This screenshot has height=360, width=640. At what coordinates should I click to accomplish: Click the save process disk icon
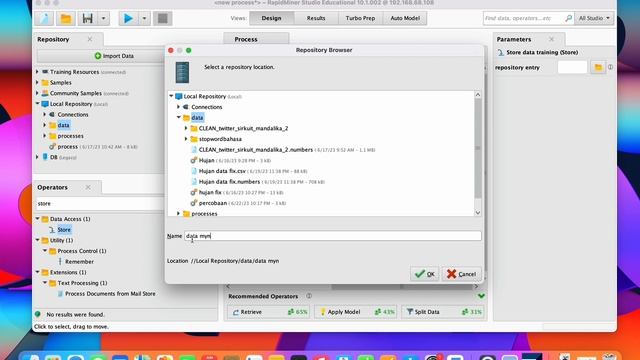point(87,18)
